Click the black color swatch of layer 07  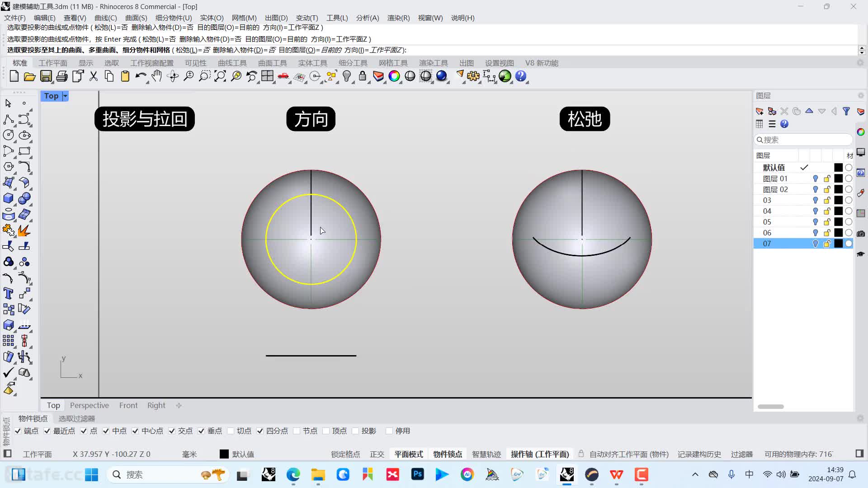838,244
